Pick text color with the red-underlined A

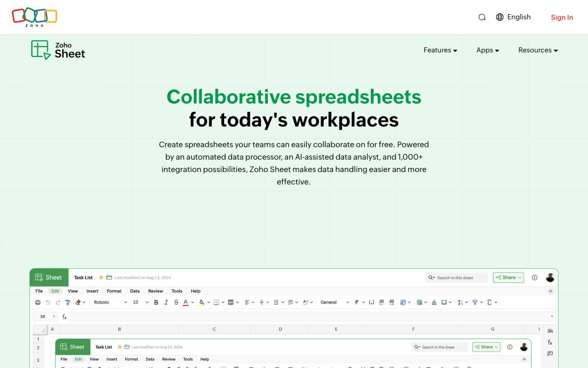186,302
